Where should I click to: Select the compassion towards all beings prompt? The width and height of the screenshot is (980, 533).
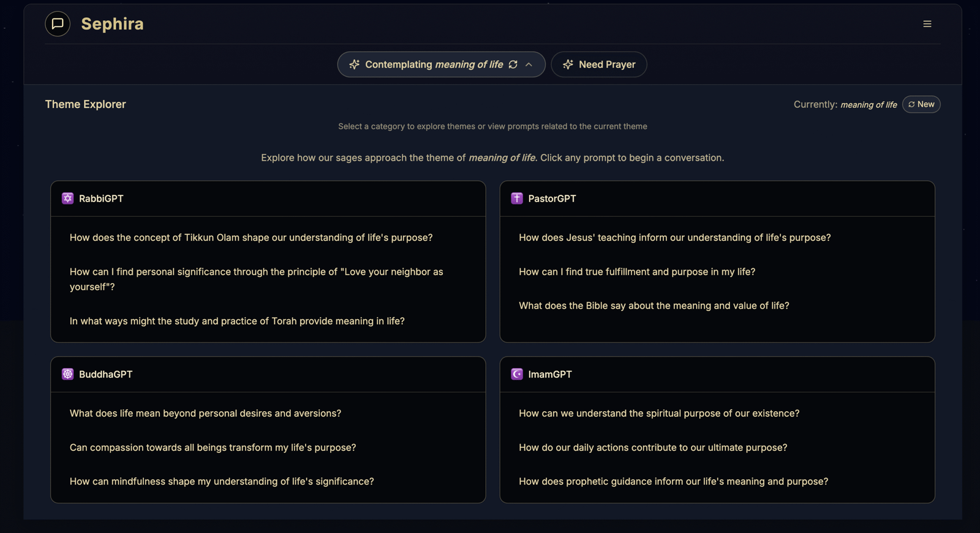click(213, 448)
